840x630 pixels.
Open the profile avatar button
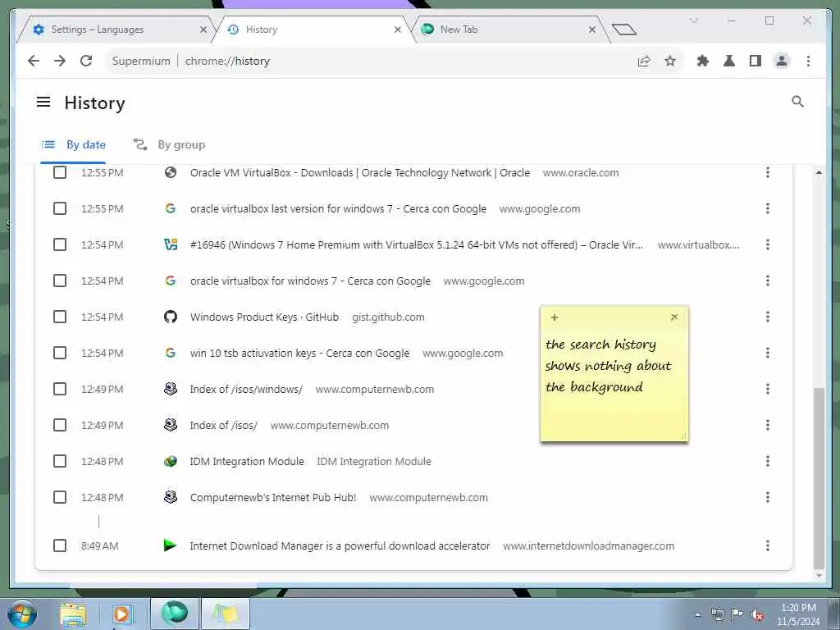point(782,61)
